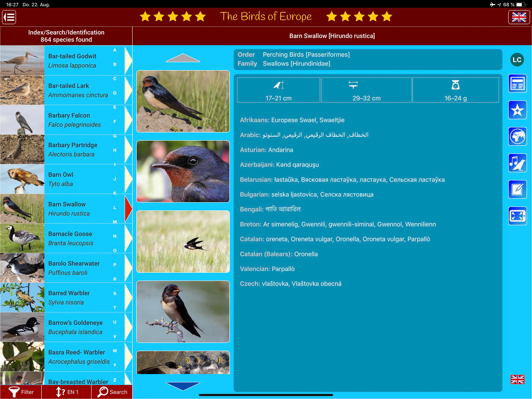This screenshot has height=399, width=532.
Task: Change sort order with EN 1 button
Action: [66, 392]
